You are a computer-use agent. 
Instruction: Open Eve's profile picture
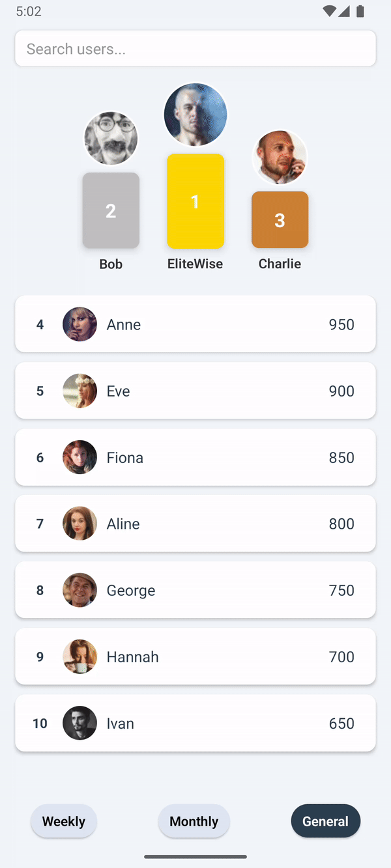pyautogui.click(x=80, y=391)
